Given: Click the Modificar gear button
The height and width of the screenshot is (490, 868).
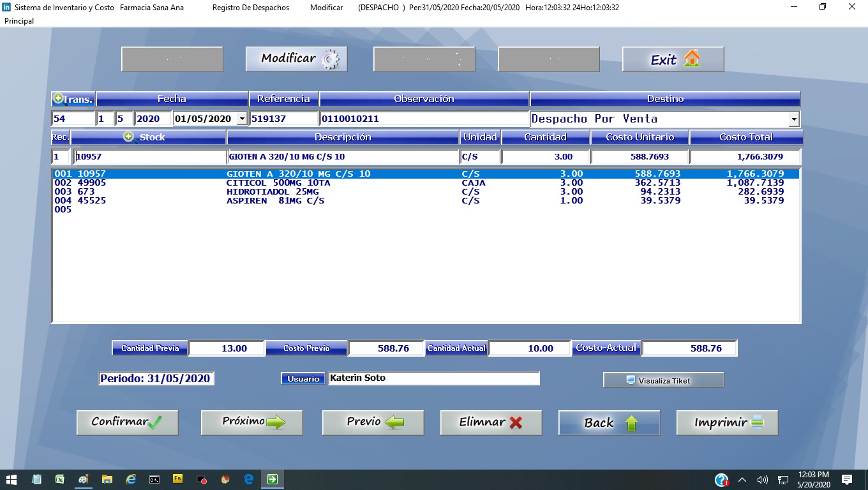Looking at the screenshot, I should pyautogui.click(x=296, y=59).
